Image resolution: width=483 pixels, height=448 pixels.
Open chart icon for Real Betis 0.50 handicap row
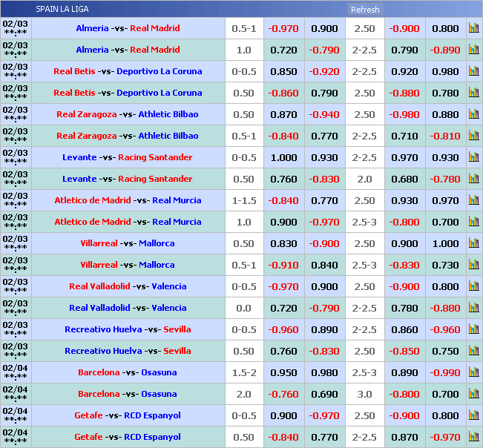pyautogui.click(x=473, y=93)
